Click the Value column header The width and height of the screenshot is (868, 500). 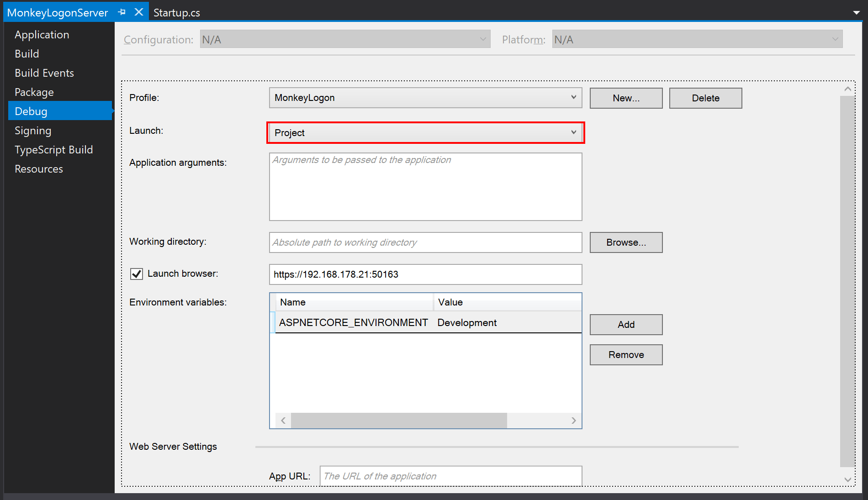click(508, 302)
